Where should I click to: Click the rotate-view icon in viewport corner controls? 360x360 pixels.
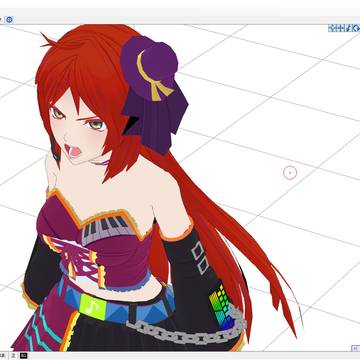(x=349, y=28)
